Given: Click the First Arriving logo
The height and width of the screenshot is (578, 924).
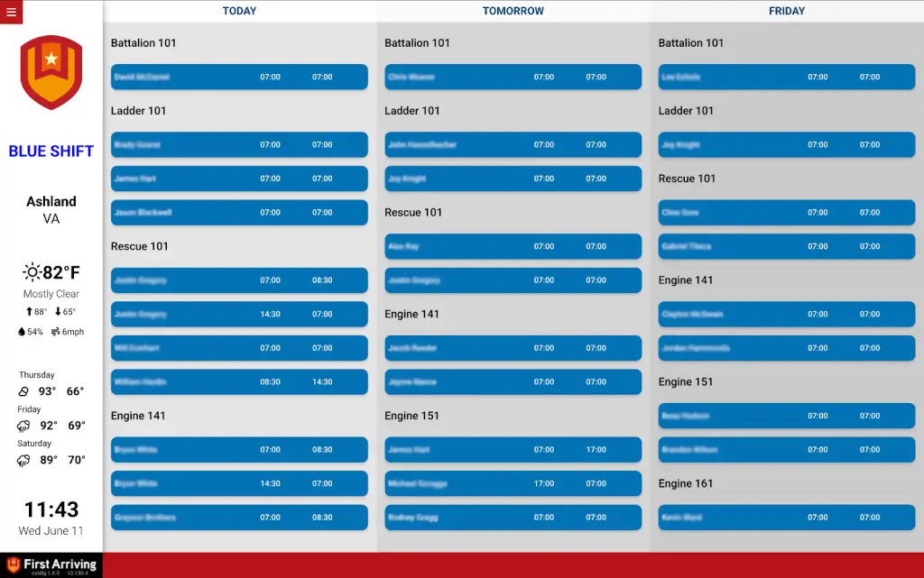Looking at the screenshot, I should coord(51,565).
